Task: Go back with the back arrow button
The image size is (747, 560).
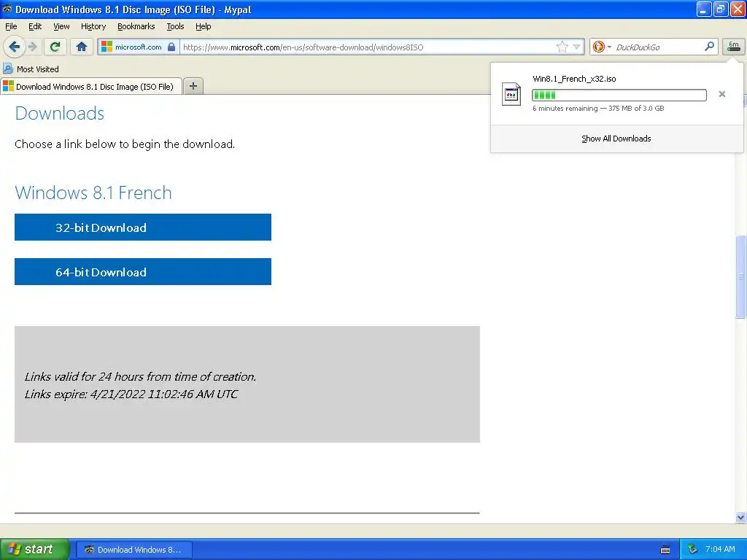Action: click(14, 47)
